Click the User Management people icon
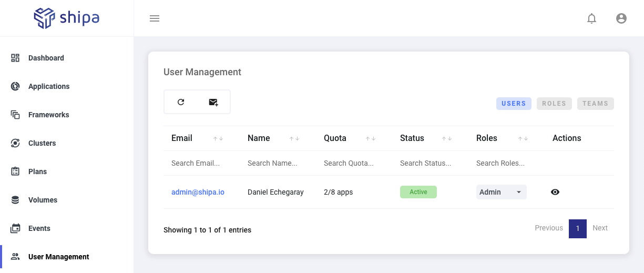This screenshot has width=644, height=273. click(15, 257)
